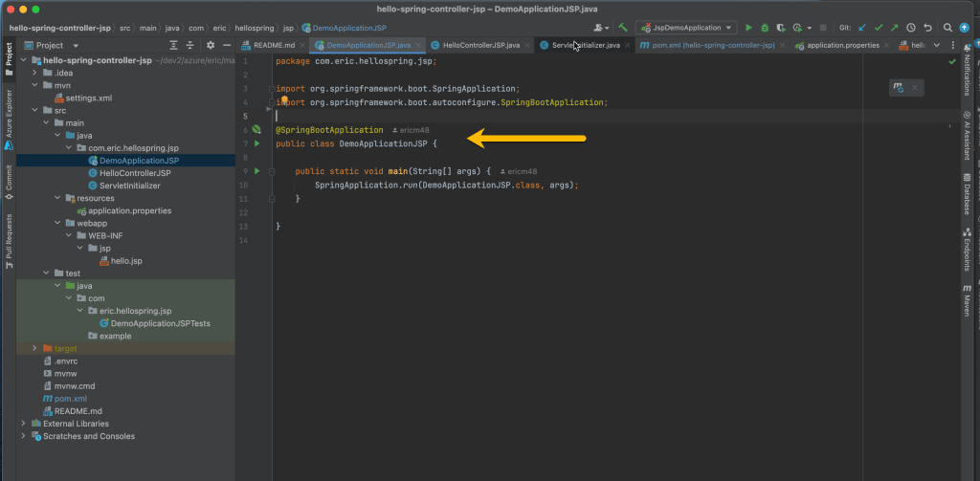Click Git update project blue arrow

coord(862,28)
